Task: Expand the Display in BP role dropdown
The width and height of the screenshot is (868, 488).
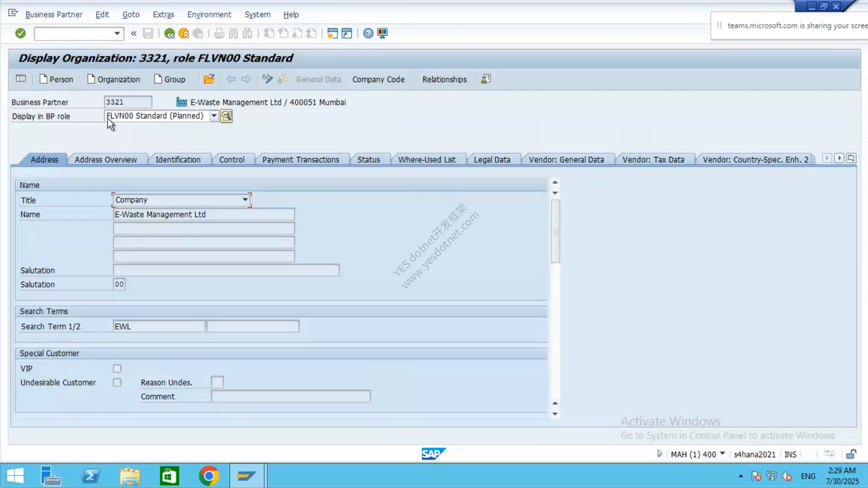Action: click(x=214, y=116)
